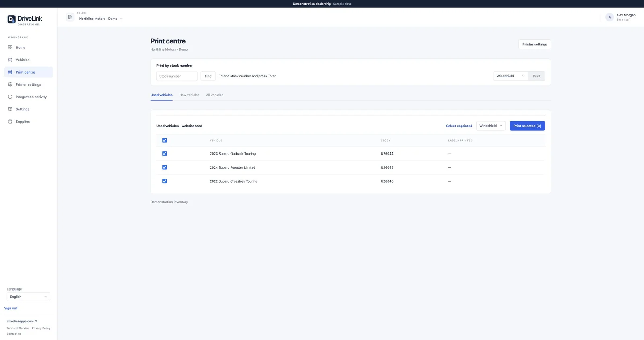Click the Print selected (3) button
The width and height of the screenshot is (644, 340).
pos(527,126)
